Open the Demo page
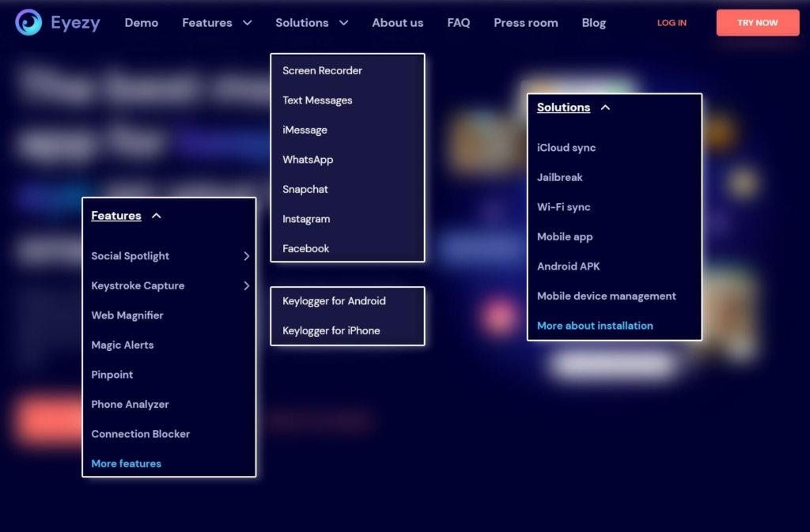Viewport: 810px width, 532px height. pyautogui.click(x=141, y=23)
